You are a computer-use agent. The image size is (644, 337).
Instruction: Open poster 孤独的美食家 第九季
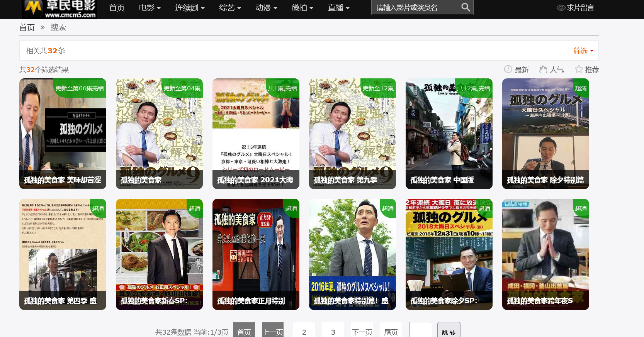352,134
